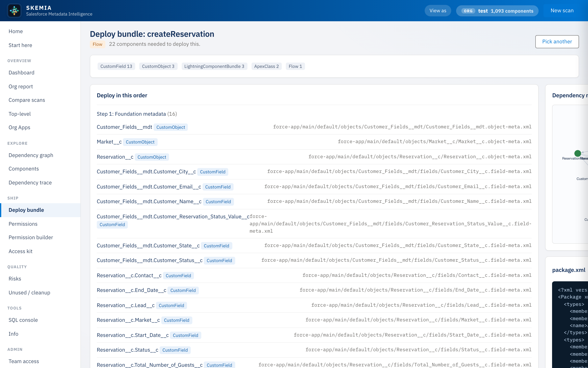Click Reservation__c.Lead__c field name
The image size is (588, 368).
(126, 305)
